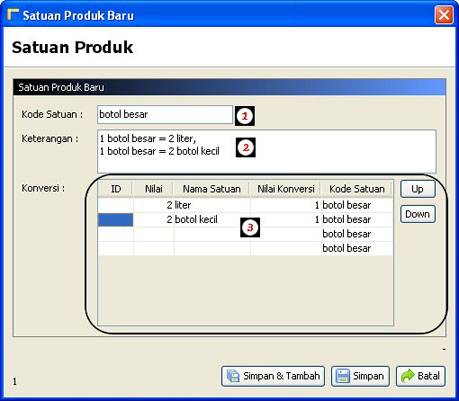Click the Kode Satuan text field

click(x=165, y=114)
